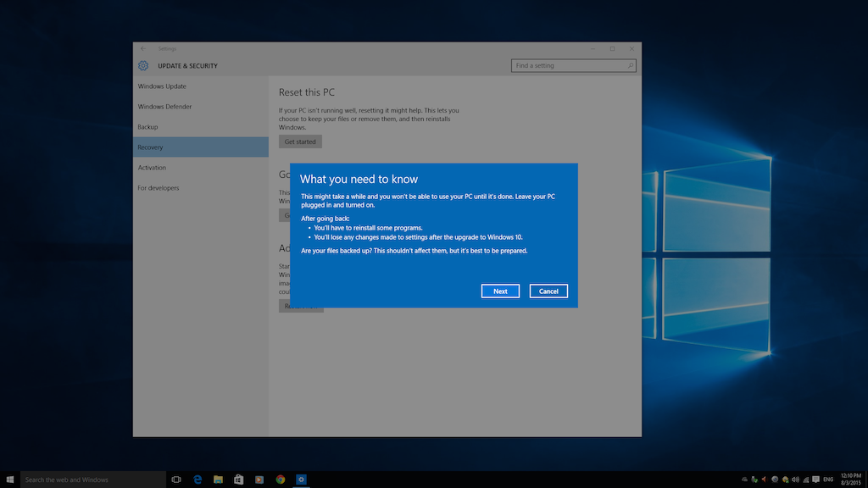Image resolution: width=868 pixels, height=488 pixels.
Task: Open the Windows Store taskbar icon
Action: tap(238, 480)
